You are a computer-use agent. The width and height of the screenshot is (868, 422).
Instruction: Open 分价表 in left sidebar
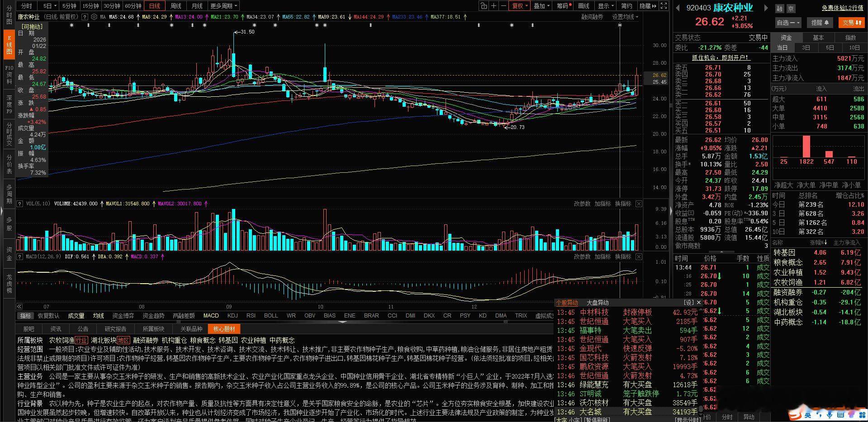click(9, 164)
